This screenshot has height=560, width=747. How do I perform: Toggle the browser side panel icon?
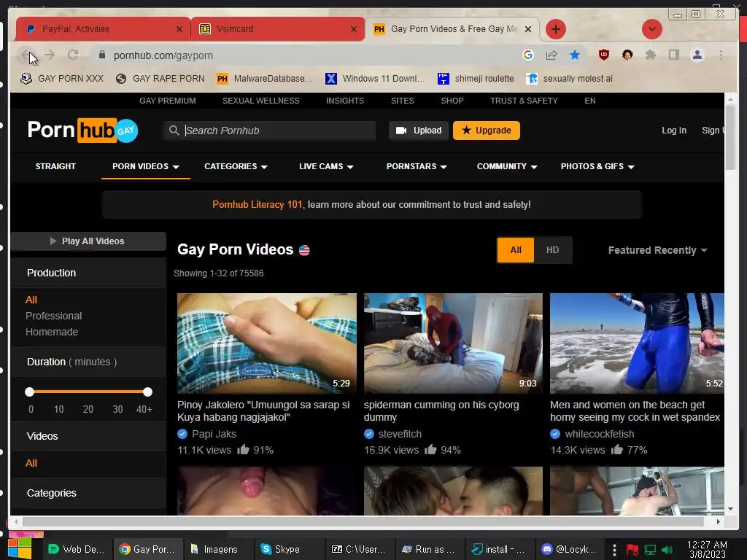pyautogui.click(x=673, y=55)
